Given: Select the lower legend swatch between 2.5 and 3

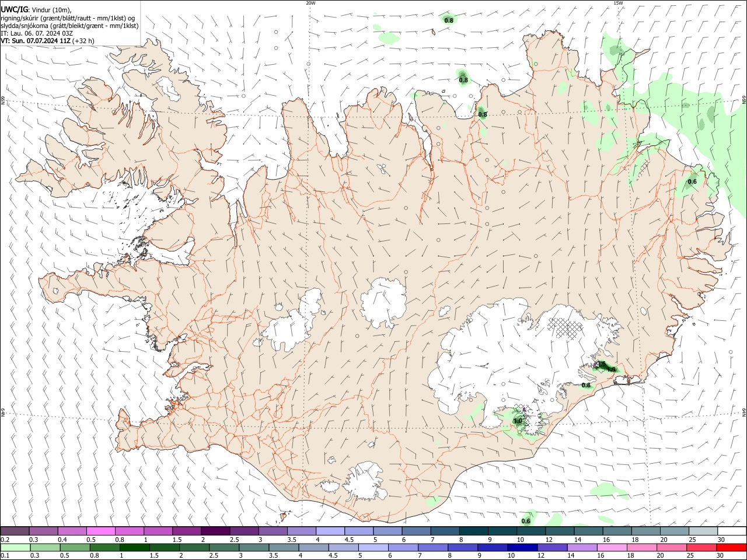Looking at the screenshot, I should [224, 547].
